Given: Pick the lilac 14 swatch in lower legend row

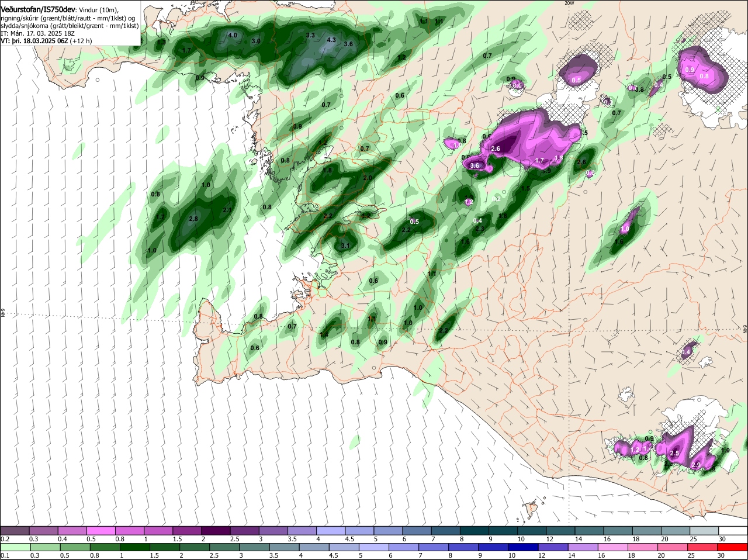Looking at the screenshot, I should pos(583,547).
